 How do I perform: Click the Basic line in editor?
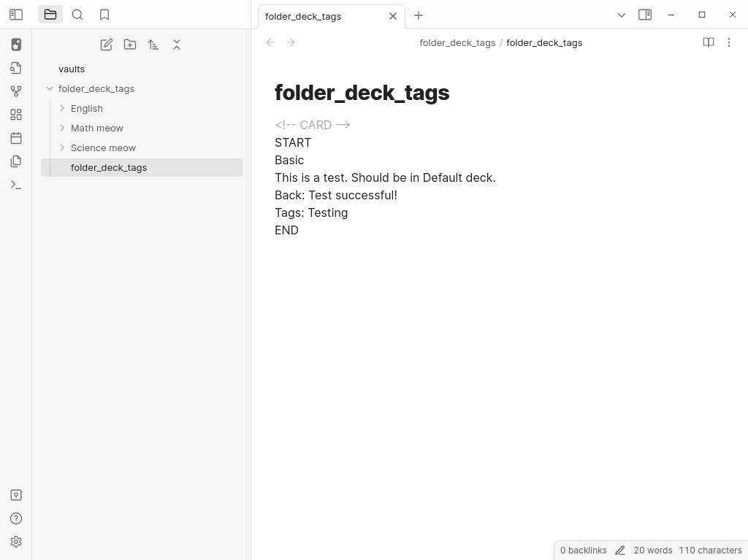[289, 161]
